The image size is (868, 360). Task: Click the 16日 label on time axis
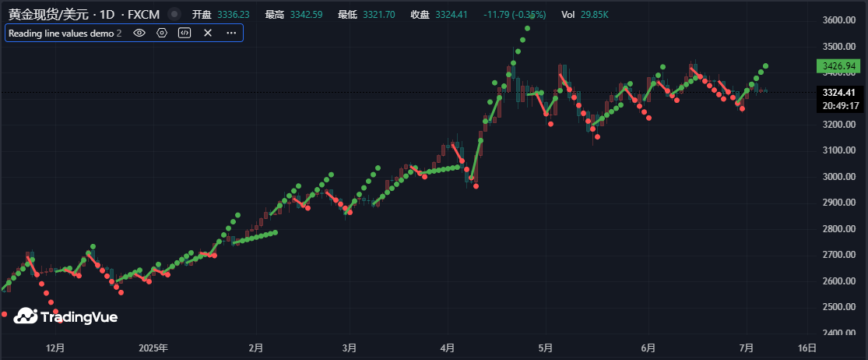click(x=808, y=348)
